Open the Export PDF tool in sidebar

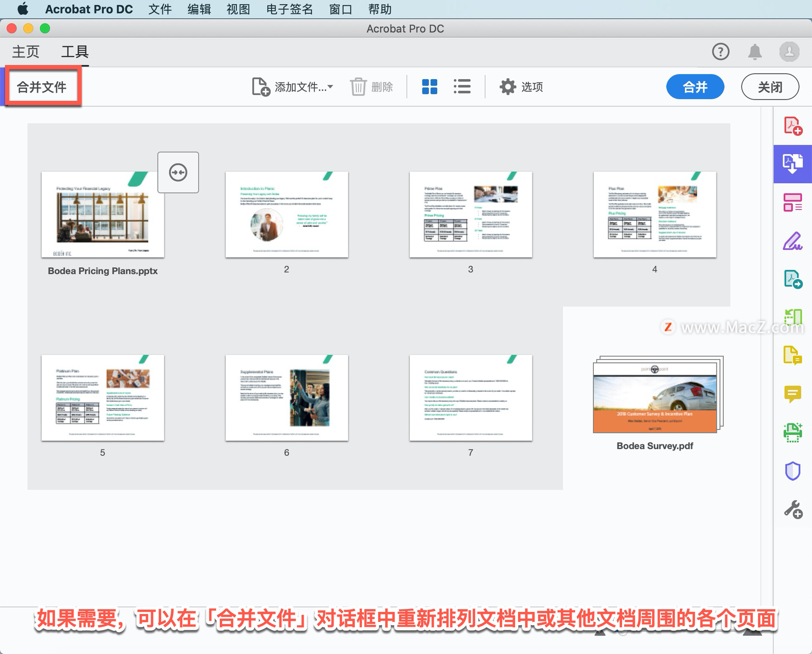click(793, 280)
